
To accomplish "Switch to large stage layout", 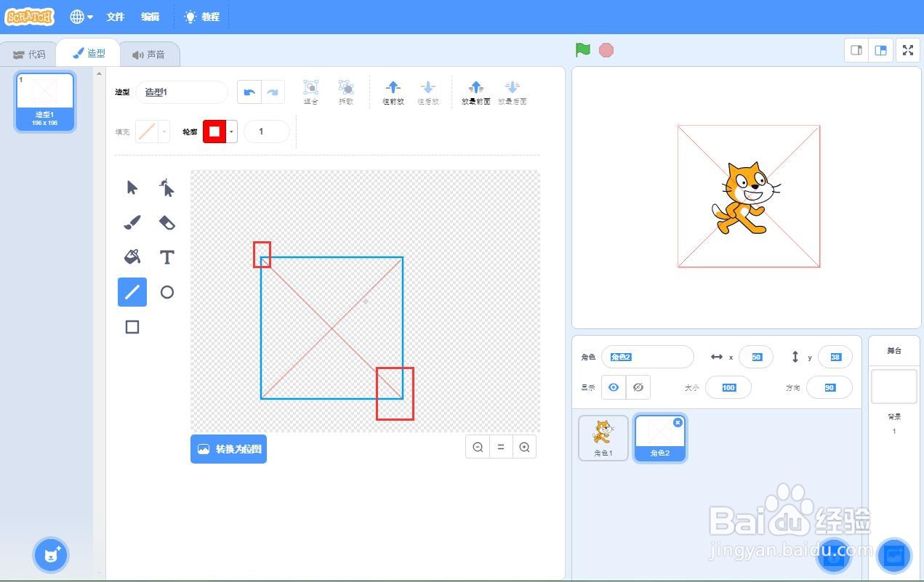I will point(880,50).
